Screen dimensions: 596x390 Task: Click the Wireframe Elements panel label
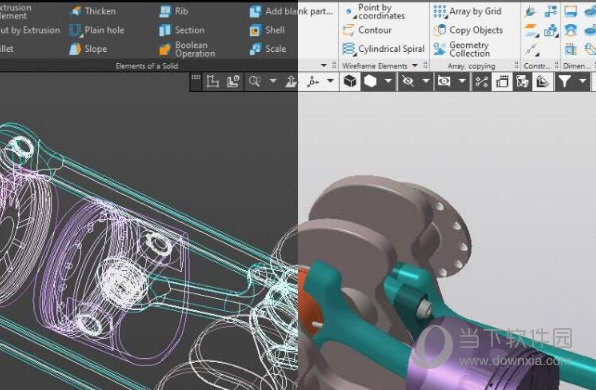click(374, 66)
